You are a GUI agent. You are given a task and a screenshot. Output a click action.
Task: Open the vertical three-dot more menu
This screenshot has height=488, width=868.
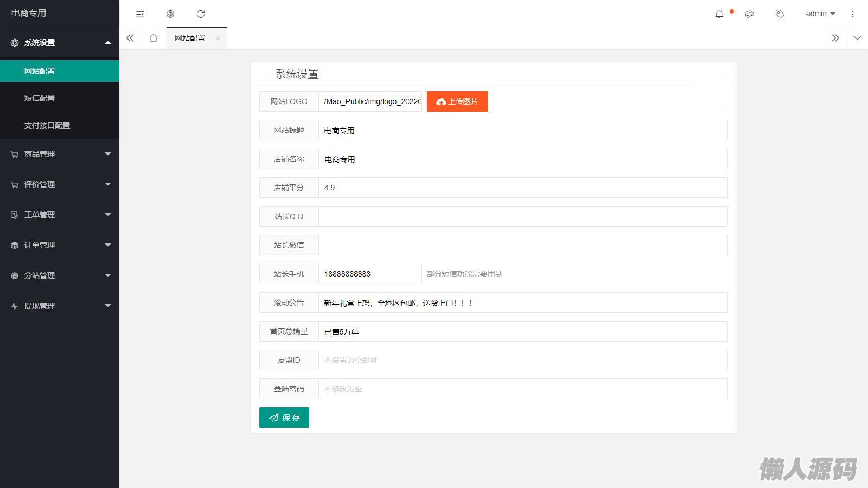pyautogui.click(x=853, y=14)
